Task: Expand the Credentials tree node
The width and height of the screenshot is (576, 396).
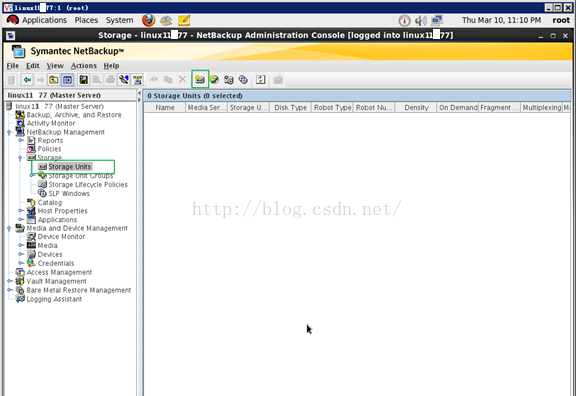Action: [21, 263]
